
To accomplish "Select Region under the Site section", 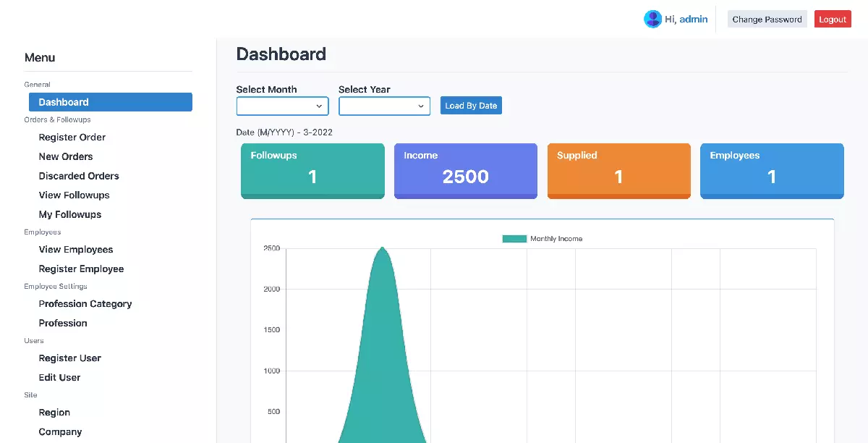I will click(x=54, y=413).
